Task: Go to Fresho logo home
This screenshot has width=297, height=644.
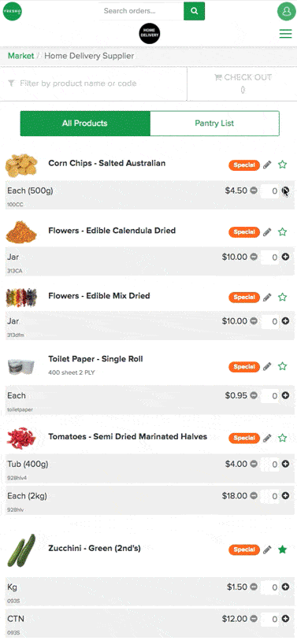Action: 13,11
